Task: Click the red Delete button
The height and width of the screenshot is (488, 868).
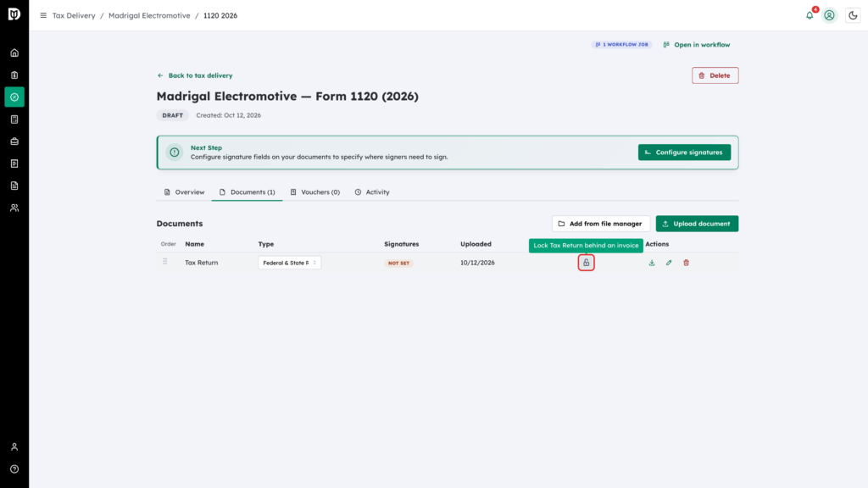Action: click(715, 75)
